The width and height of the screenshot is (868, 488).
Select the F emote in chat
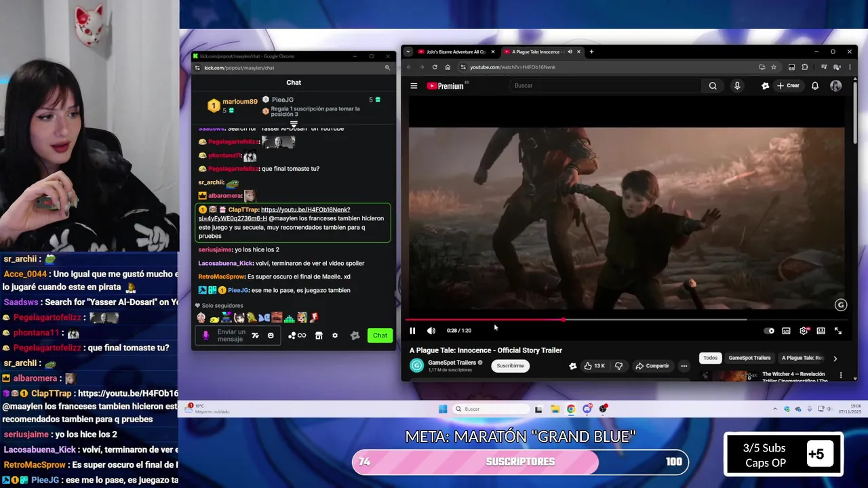(315, 317)
